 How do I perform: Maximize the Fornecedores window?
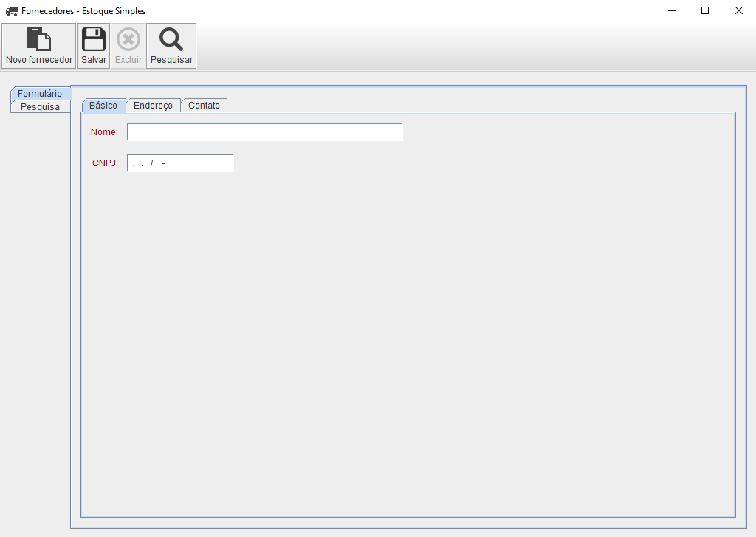(x=705, y=11)
